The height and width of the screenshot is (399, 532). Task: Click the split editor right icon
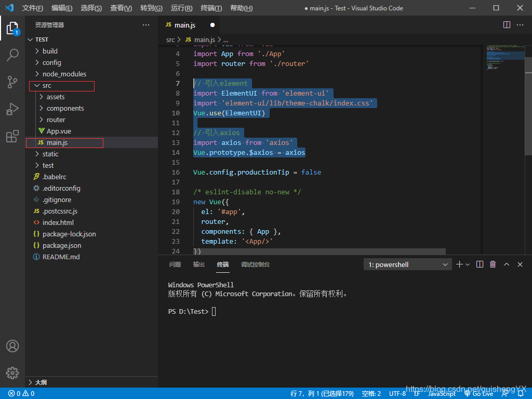507,25
